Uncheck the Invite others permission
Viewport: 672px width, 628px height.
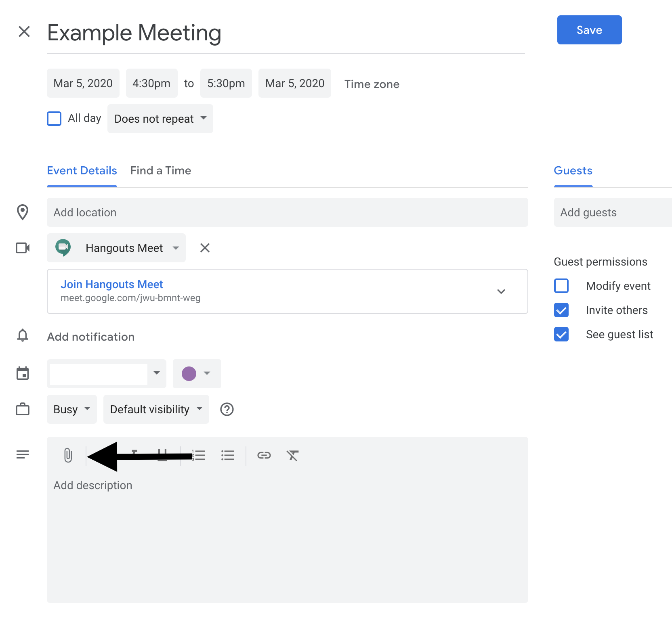click(561, 310)
